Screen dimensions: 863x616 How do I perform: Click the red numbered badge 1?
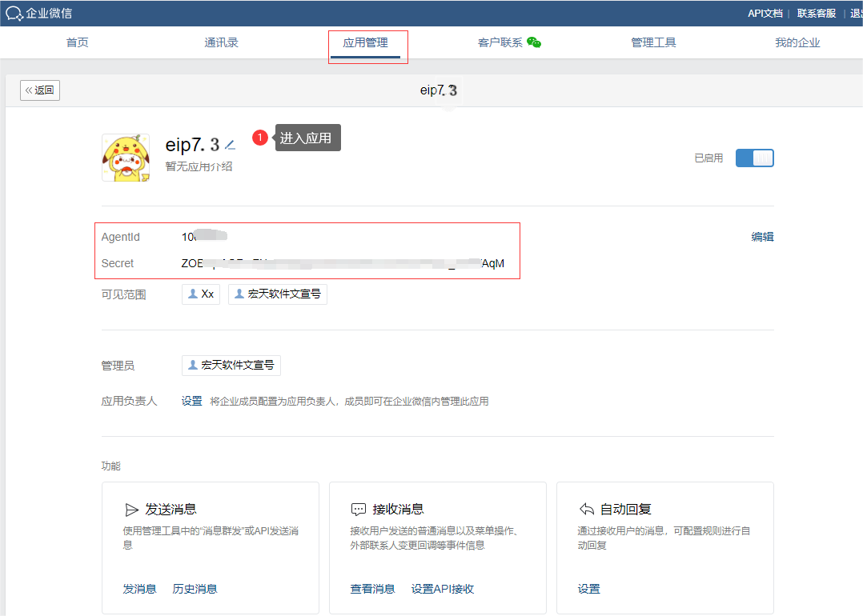pyautogui.click(x=259, y=138)
